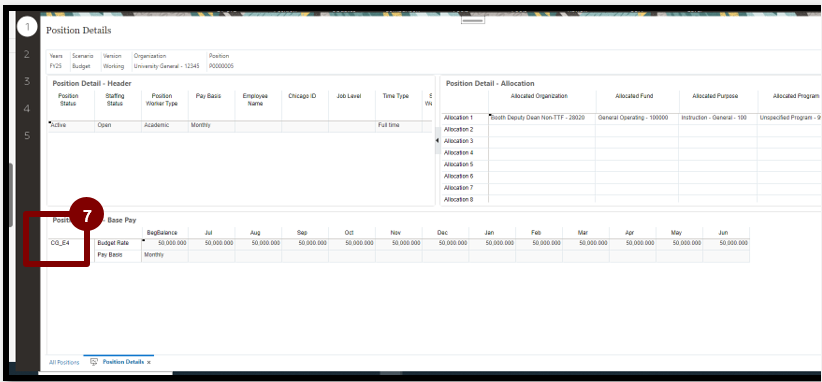Select the 'Full time' Time Type cell
822x382 pixels.
(399, 126)
